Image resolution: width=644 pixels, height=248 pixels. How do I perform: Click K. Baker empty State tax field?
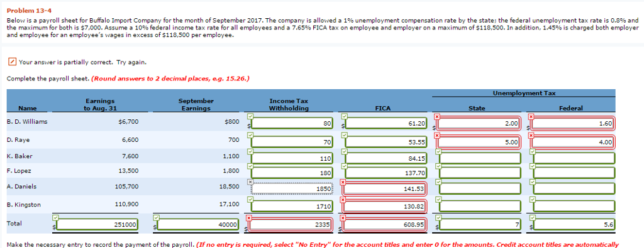pyautogui.click(x=480, y=158)
